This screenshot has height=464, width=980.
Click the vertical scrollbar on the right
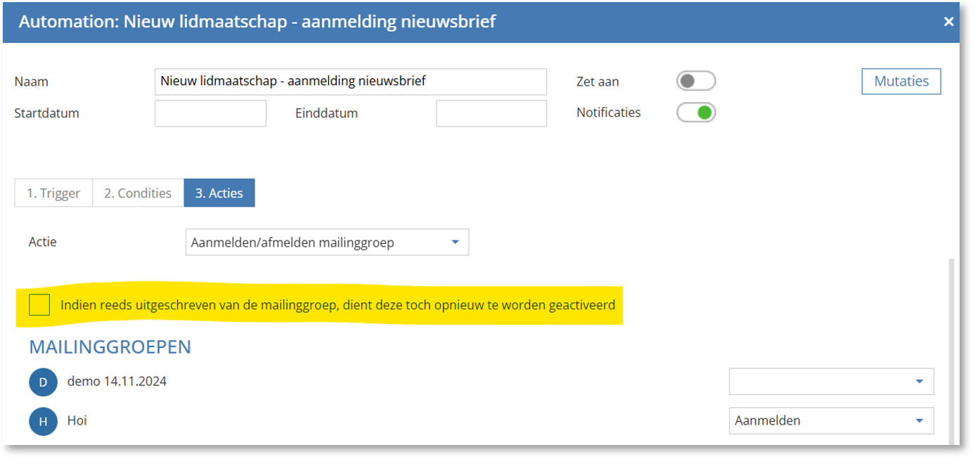(x=953, y=352)
